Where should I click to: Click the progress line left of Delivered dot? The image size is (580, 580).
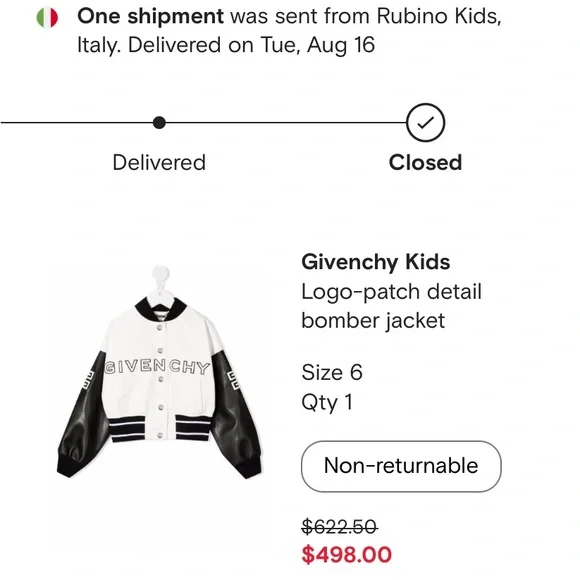pos(77,122)
